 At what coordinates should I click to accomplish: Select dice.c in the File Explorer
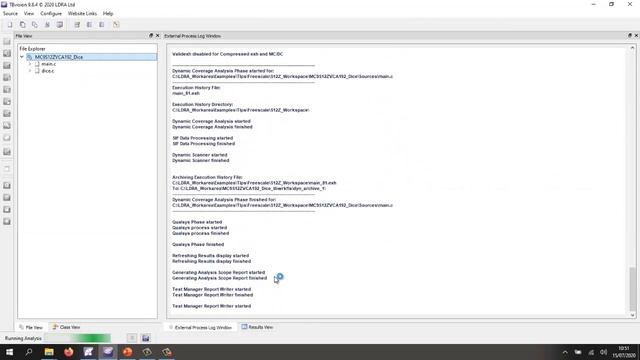pyautogui.click(x=48, y=71)
